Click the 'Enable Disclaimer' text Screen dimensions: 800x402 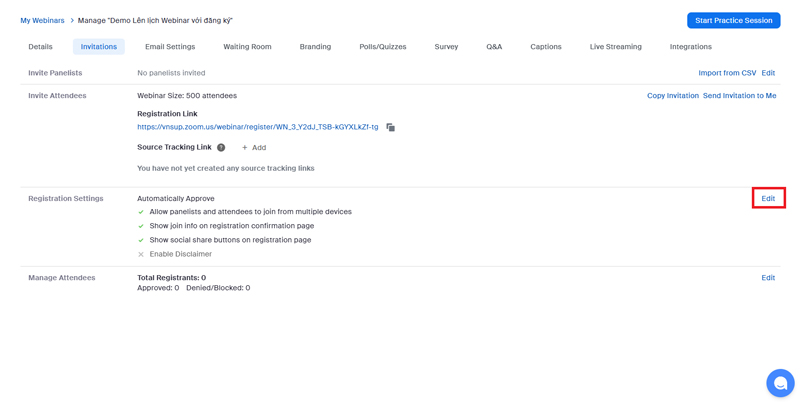(x=181, y=254)
